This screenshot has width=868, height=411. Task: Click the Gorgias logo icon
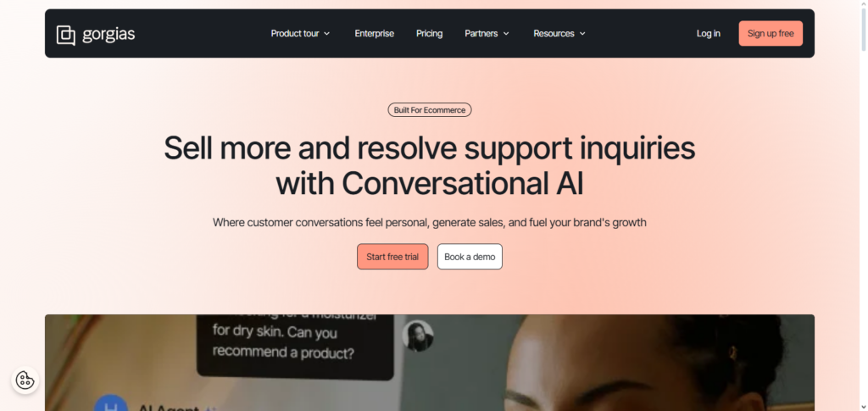coord(66,35)
